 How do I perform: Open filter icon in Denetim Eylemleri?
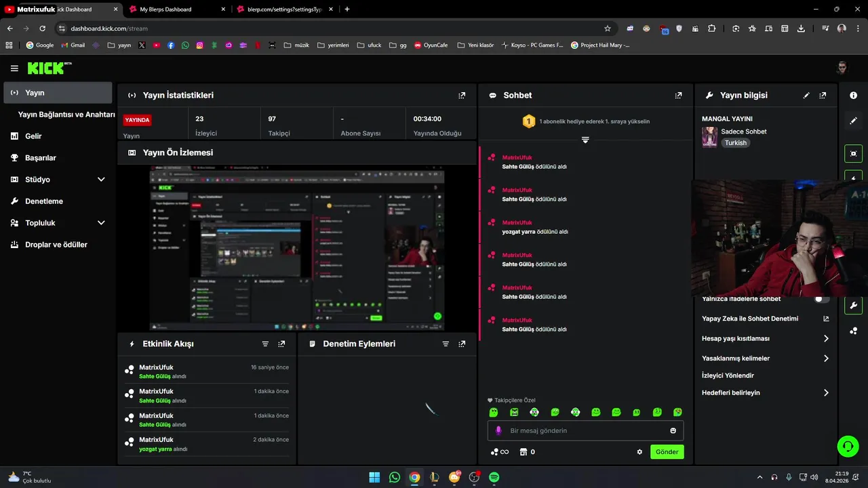446,344
